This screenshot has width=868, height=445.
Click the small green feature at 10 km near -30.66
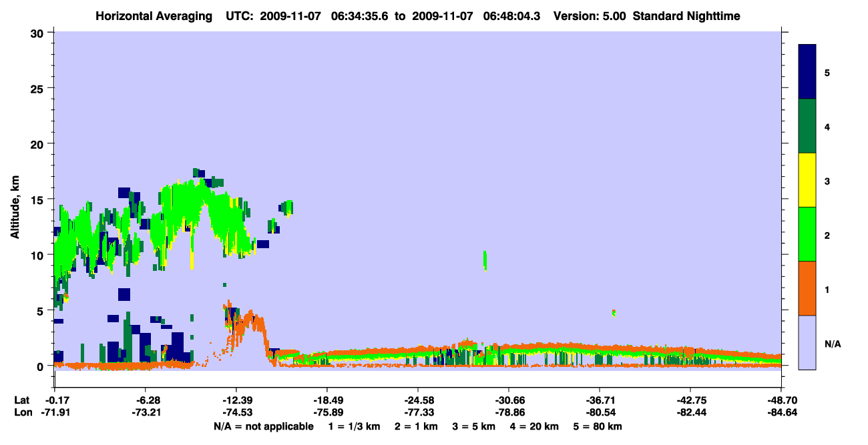tap(485, 260)
